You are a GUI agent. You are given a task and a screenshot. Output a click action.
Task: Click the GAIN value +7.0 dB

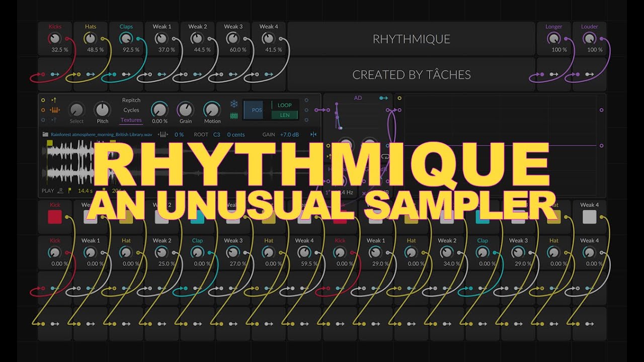(289, 135)
